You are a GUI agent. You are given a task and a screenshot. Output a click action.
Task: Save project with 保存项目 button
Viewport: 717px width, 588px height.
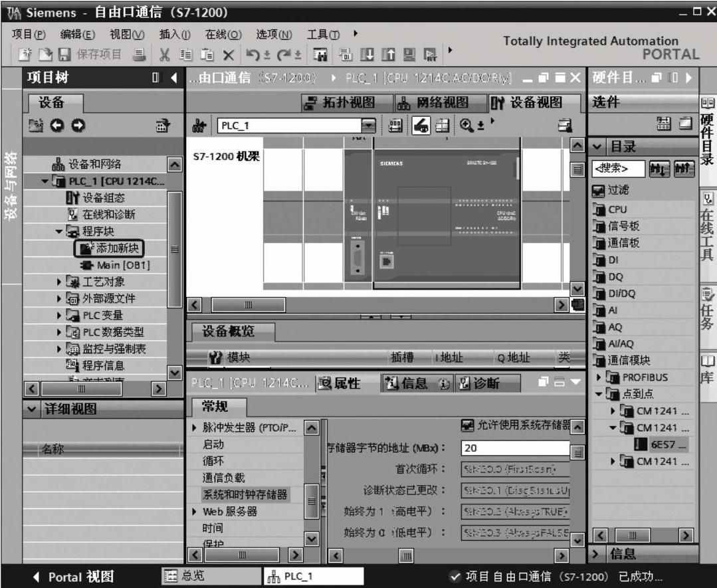tap(90, 55)
